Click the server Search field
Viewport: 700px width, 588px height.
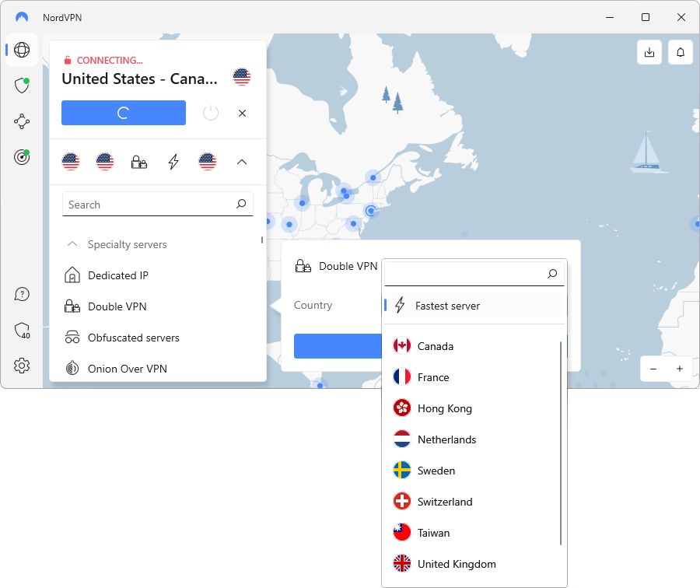[158, 205]
